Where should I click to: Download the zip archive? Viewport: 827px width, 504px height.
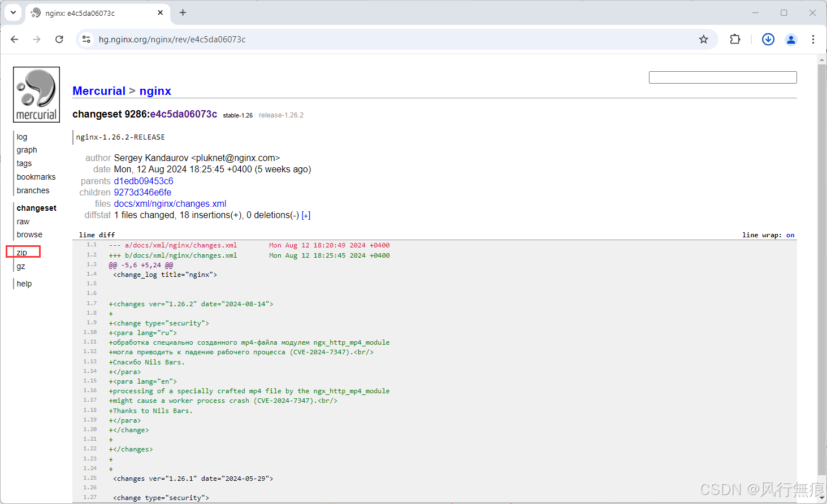pyautogui.click(x=22, y=253)
